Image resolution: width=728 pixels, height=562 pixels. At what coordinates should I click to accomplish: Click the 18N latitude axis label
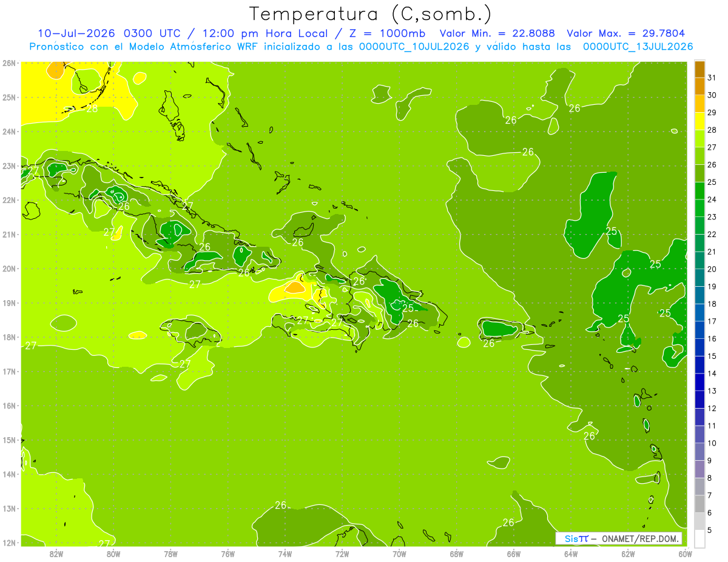coord(9,337)
